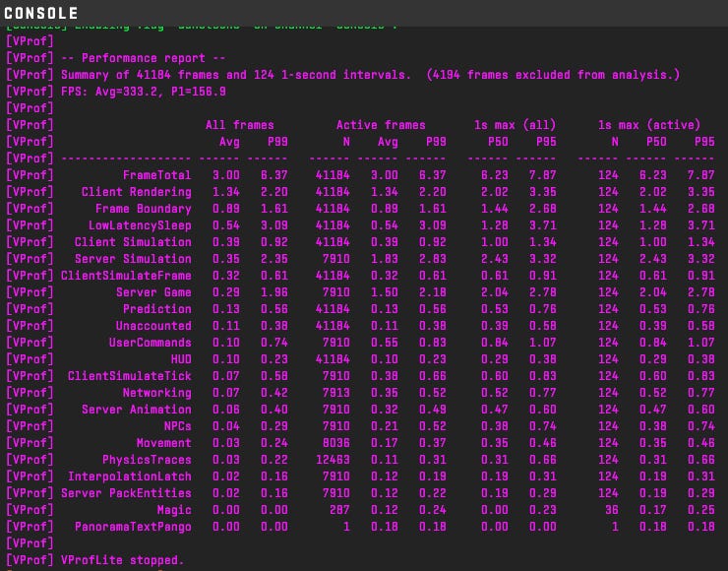Select the LowLatencySleep row label

pos(140,225)
